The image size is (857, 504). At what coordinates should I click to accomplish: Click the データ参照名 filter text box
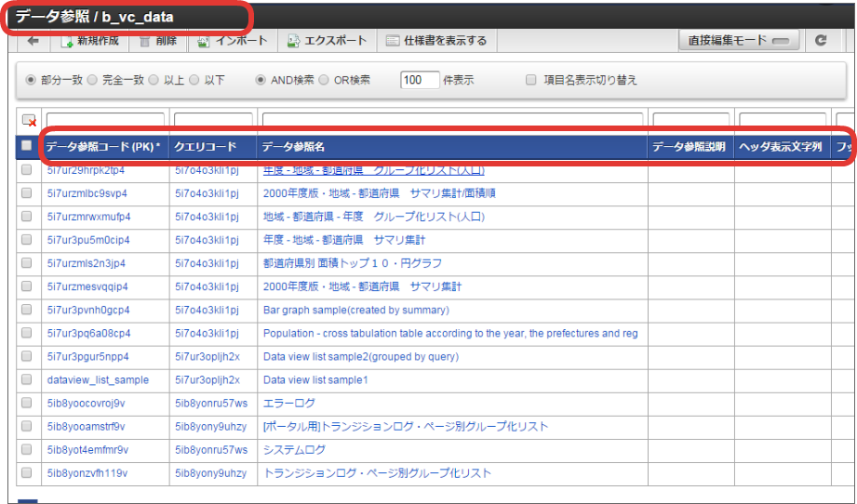[452, 120]
